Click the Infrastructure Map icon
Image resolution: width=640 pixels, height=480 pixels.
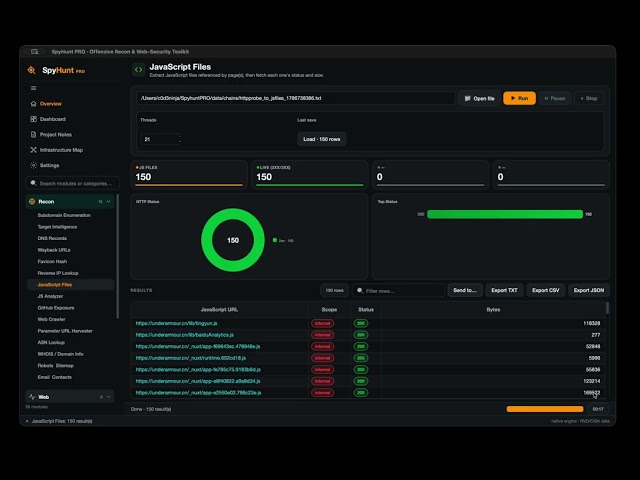33,150
